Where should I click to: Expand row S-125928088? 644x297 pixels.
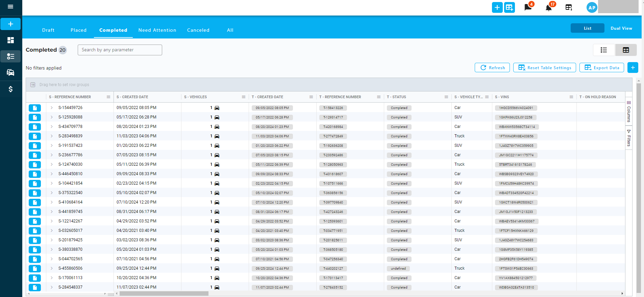point(52,117)
